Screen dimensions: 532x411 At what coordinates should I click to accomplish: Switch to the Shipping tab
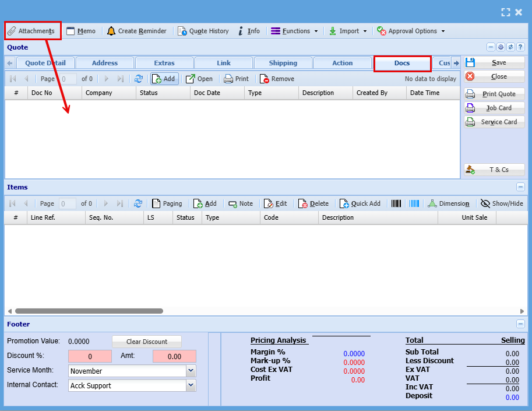click(x=283, y=63)
